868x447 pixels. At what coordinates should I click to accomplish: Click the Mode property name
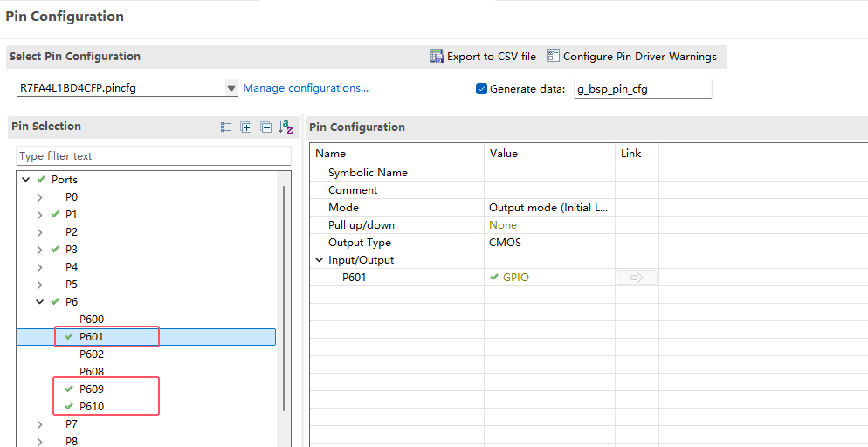[343, 208]
